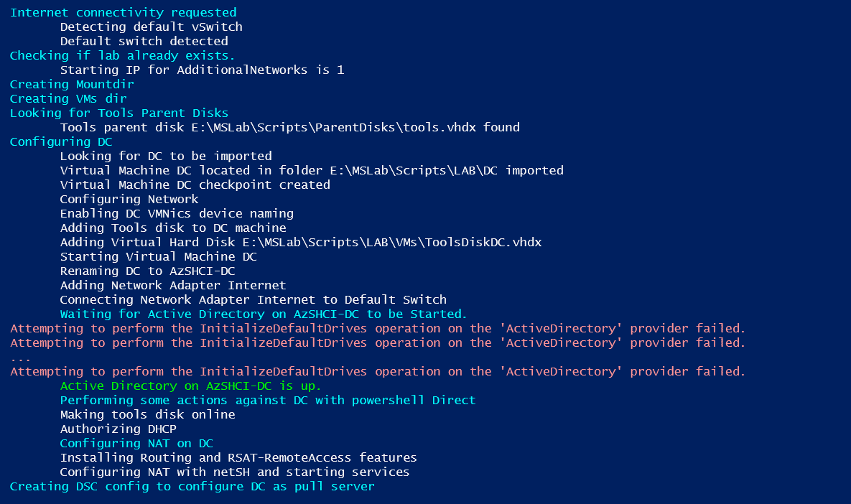Click the 'Starting IP for AdditionalNetworks is 1' text

(202, 70)
